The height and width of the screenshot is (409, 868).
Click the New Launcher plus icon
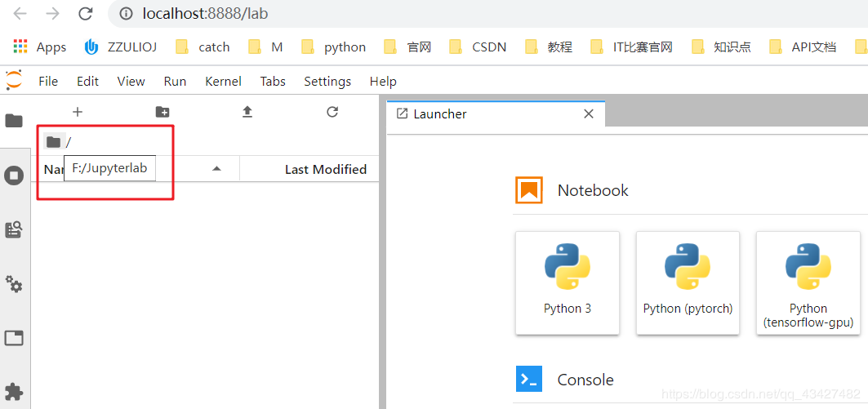(78, 112)
